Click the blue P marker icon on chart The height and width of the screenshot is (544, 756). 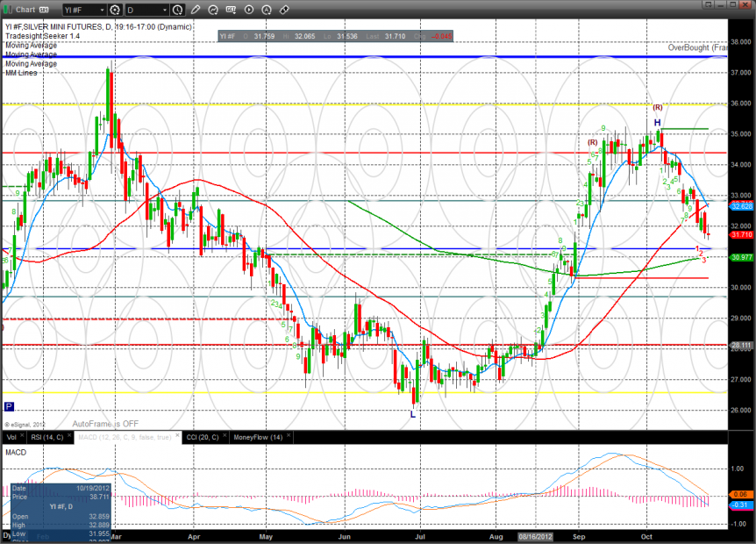pyautogui.click(x=9, y=406)
